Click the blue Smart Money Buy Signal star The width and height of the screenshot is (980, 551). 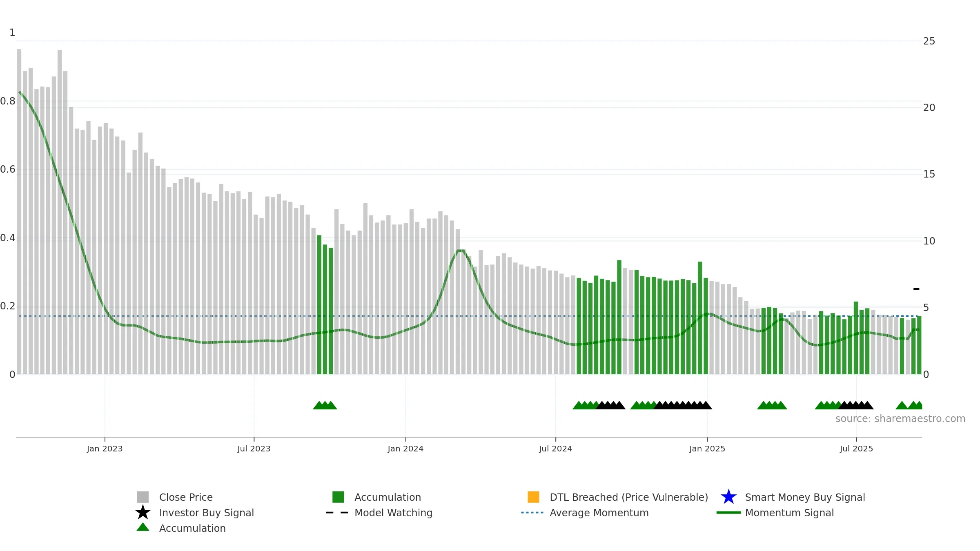click(728, 497)
